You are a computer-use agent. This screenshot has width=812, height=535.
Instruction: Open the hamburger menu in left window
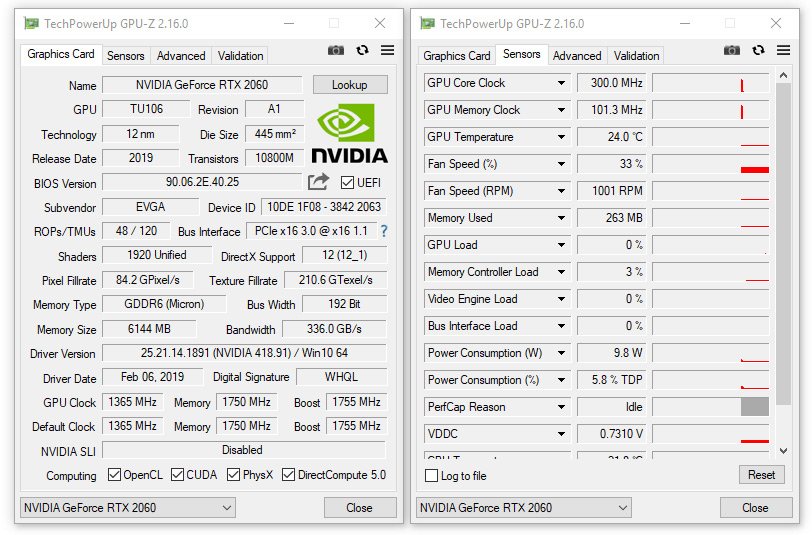point(388,50)
